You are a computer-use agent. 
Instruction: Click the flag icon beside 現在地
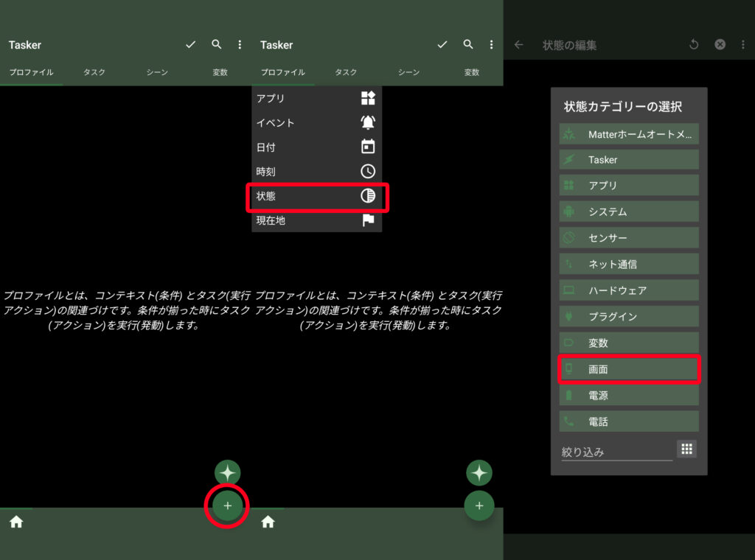point(367,220)
